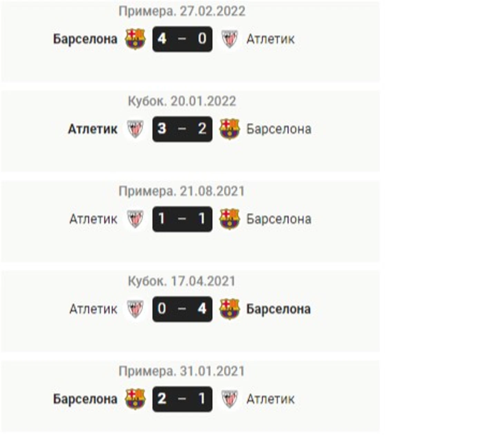The width and height of the screenshot is (504, 435).
Task: Open the 4 – 0 score from 27.02.2022
Action: point(182,39)
